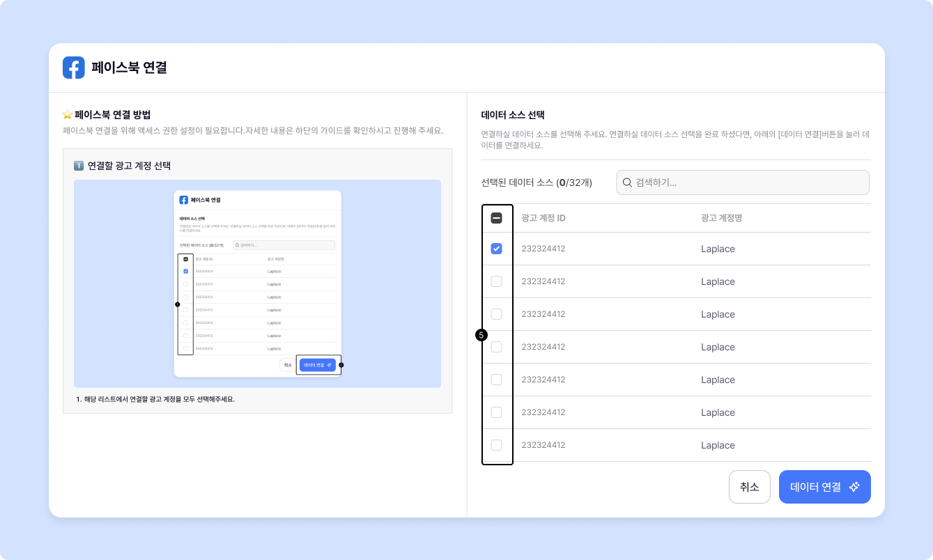Image resolution: width=933 pixels, height=560 pixels.
Task: Click the small Facebook logo inside the guide preview
Action: pos(184,200)
